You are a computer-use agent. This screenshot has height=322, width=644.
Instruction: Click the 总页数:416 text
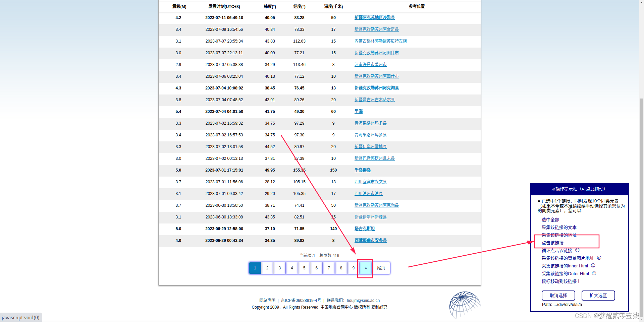tap(329, 256)
